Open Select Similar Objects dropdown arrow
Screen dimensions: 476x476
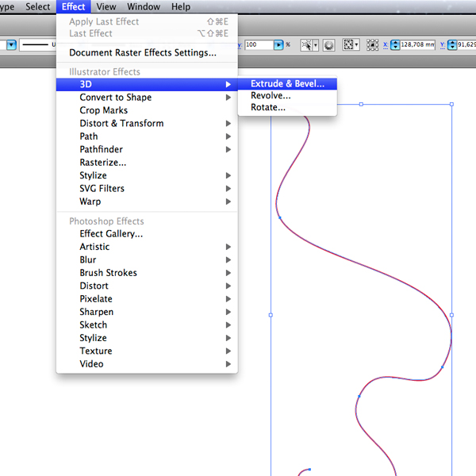316,45
